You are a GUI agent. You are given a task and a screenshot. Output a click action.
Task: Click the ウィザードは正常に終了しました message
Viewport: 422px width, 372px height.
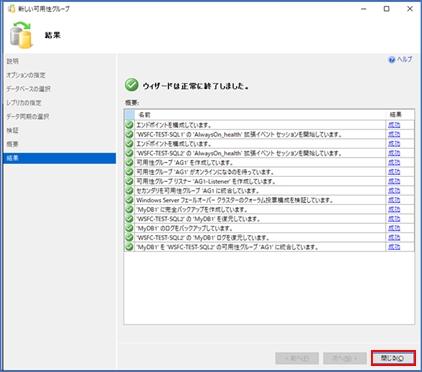196,86
